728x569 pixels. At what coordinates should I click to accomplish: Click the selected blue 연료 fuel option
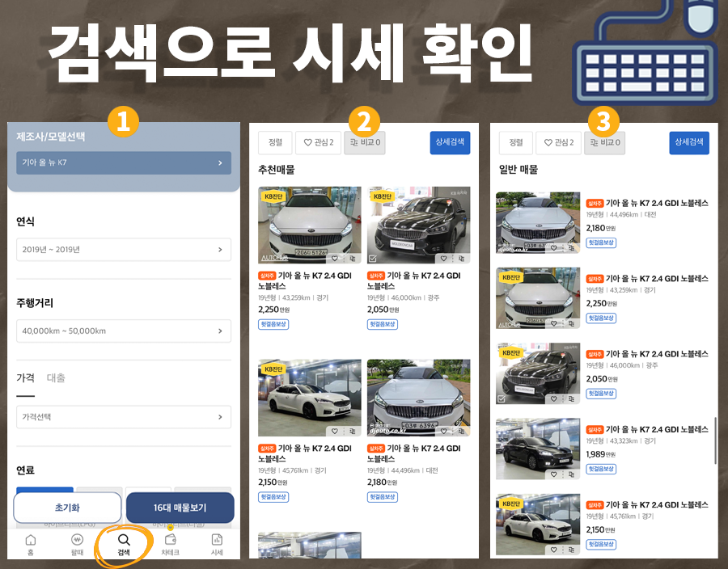(44, 490)
